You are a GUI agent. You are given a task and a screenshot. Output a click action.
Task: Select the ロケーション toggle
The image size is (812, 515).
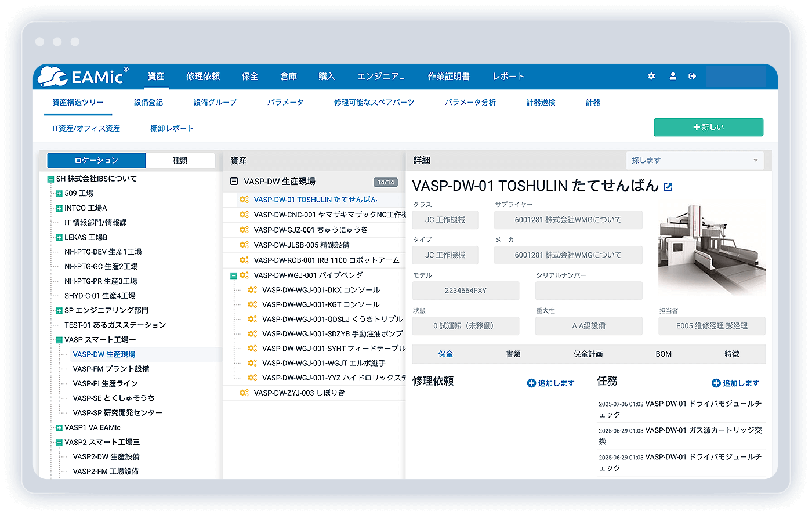pos(96,160)
